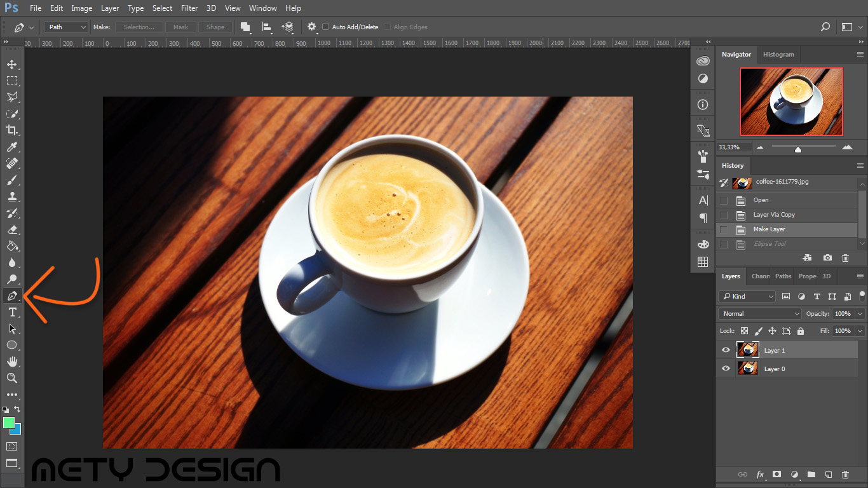Select the Brush tool
This screenshot has height=488, width=868.
click(11, 180)
